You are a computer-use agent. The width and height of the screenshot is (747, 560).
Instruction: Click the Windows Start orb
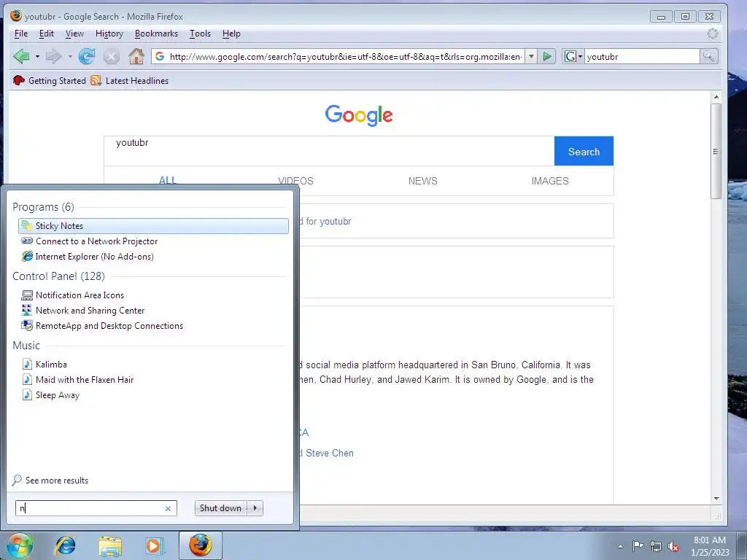pos(20,545)
